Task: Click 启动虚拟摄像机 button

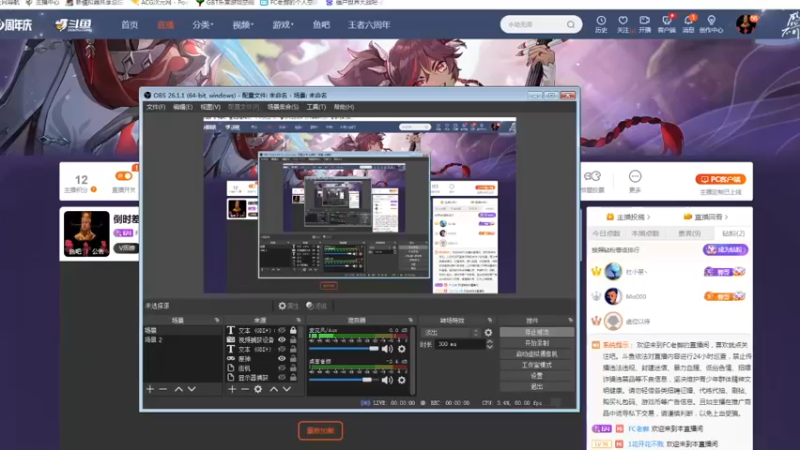Action: pos(537,354)
